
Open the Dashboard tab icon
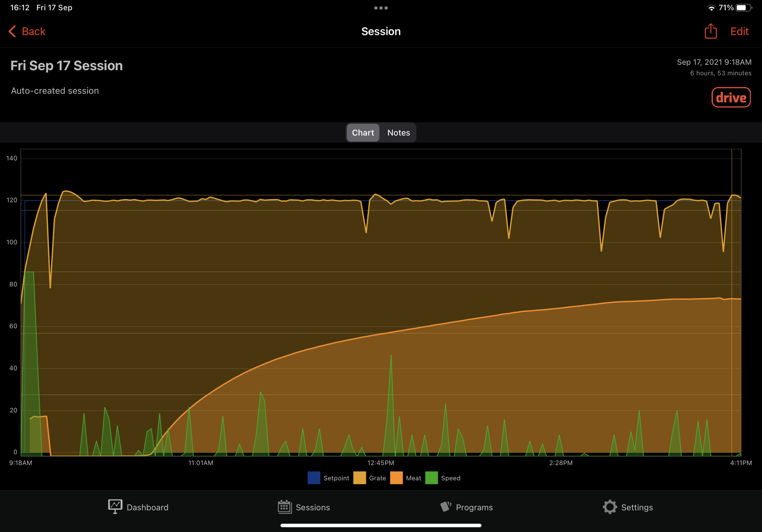point(115,507)
